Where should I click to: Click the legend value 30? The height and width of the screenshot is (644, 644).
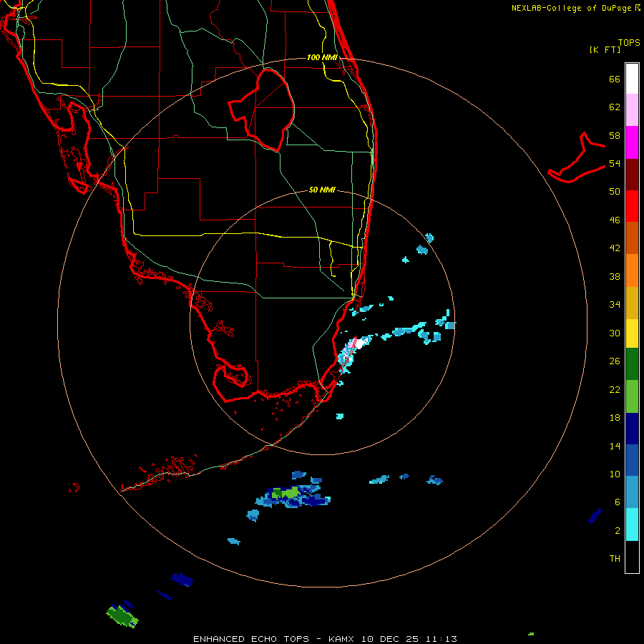click(615, 333)
